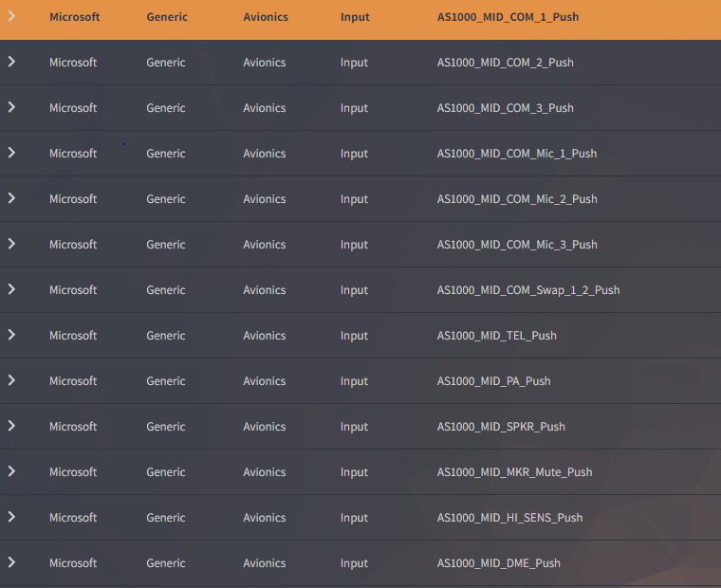Select the AS1000_MID_COM_1_Push preset name
Screen dimensions: 721x588
[508, 17]
